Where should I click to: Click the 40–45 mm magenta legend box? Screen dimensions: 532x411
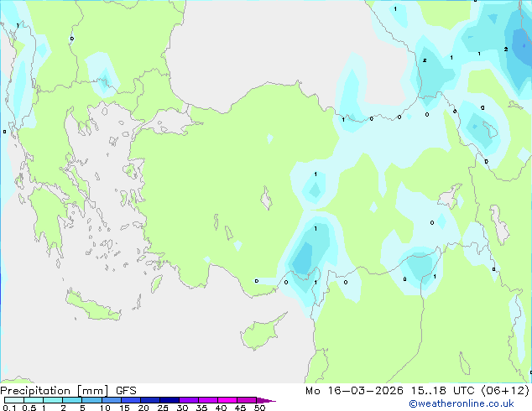[x=227, y=400]
